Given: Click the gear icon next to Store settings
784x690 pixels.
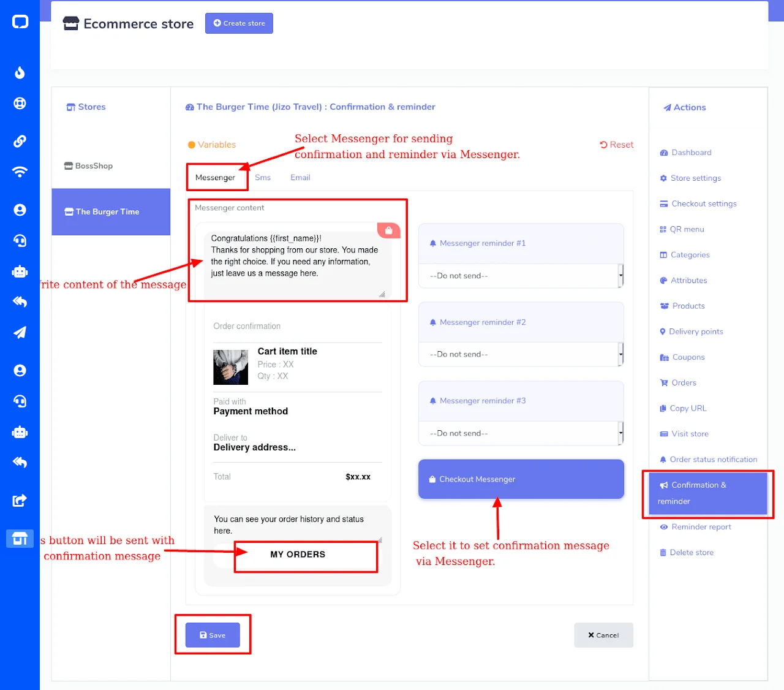Looking at the screenshot, I should tap(663, 178).
